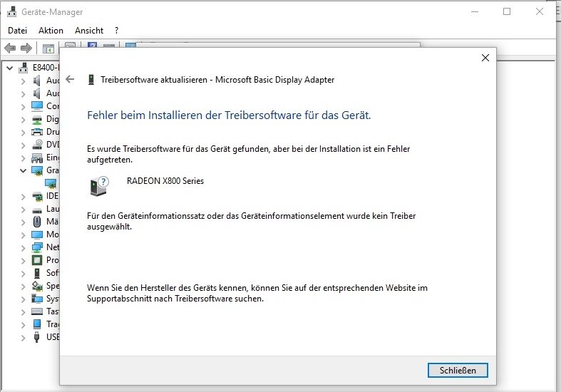Minimize the Geräte-Manager window
Screen dimensions: 561x392
(475, 12)
